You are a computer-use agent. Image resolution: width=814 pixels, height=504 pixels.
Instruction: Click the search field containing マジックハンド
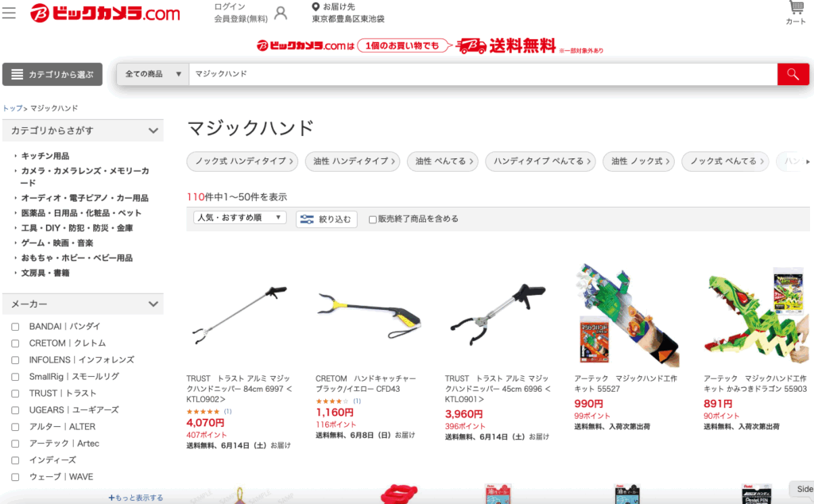point(483,74)
